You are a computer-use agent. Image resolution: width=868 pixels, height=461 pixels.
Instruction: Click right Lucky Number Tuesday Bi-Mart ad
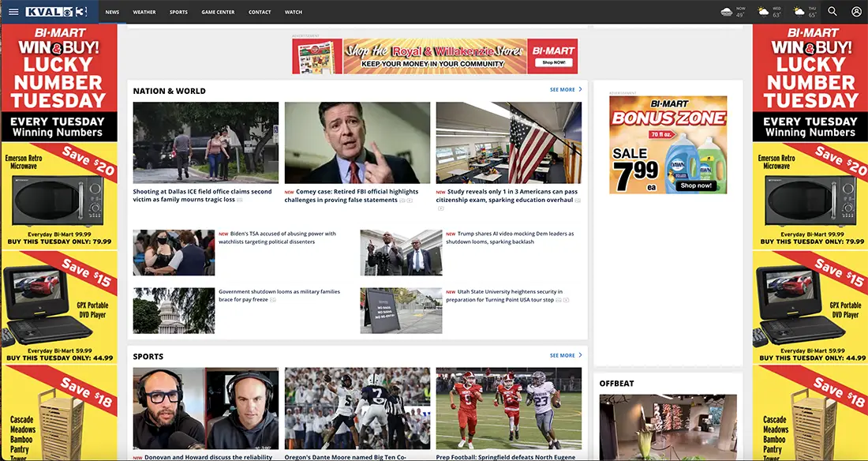point(810,83)
